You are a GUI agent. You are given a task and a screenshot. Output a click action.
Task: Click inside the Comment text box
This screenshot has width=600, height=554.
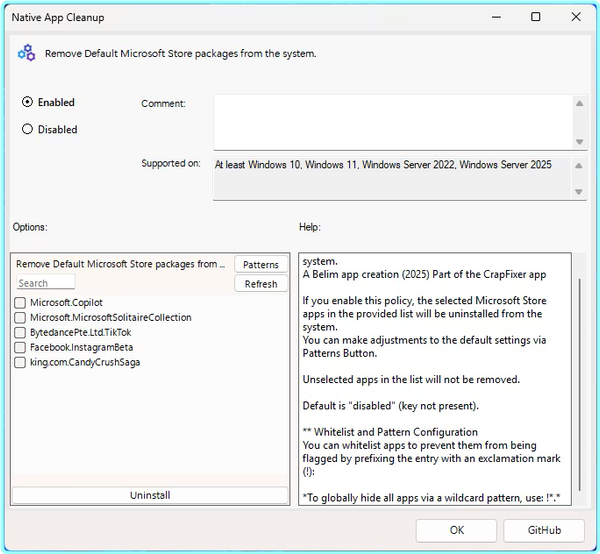(393, 122)
